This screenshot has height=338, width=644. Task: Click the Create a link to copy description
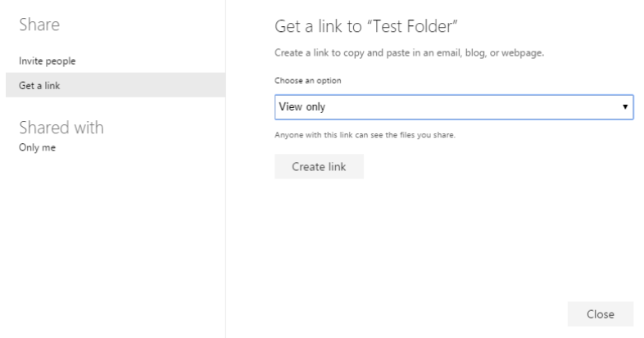pos(409,53)
